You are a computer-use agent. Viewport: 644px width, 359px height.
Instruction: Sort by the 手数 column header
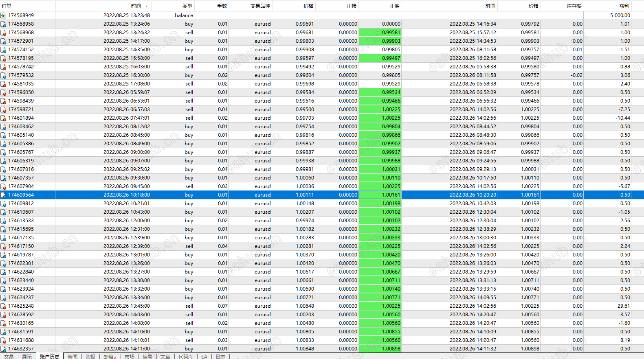pos(211,6)
